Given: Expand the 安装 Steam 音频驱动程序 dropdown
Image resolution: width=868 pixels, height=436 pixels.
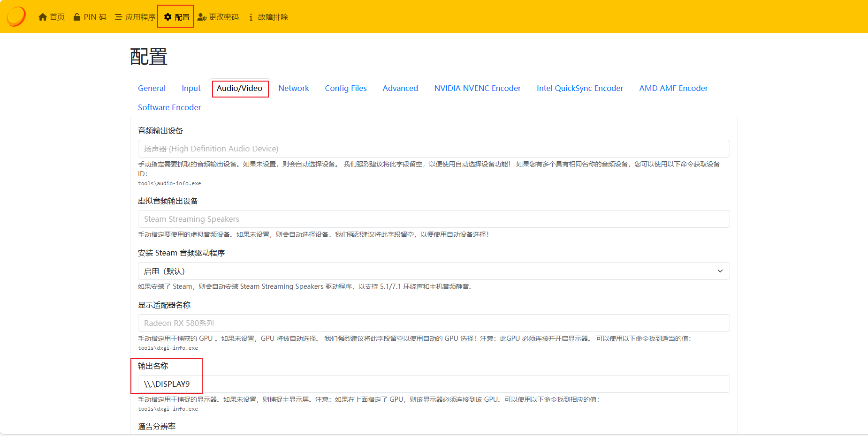Looking at the screenshot, I should pos(434,271).
